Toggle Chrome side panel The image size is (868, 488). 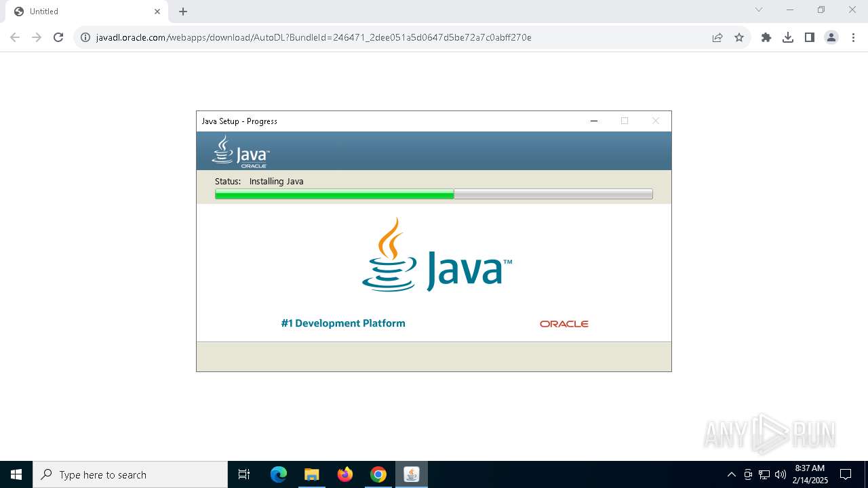pos(810,37)
